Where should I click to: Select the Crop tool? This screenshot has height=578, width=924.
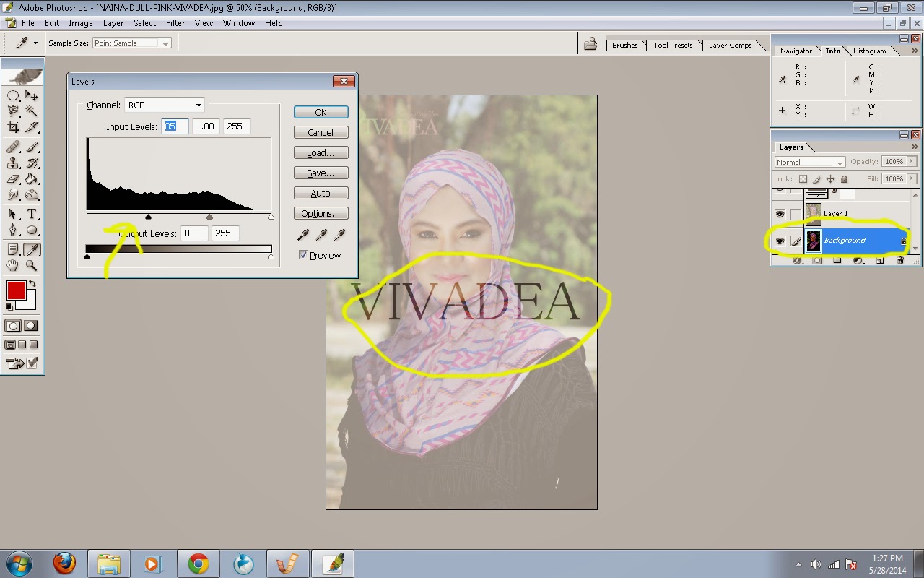(13, 128)
